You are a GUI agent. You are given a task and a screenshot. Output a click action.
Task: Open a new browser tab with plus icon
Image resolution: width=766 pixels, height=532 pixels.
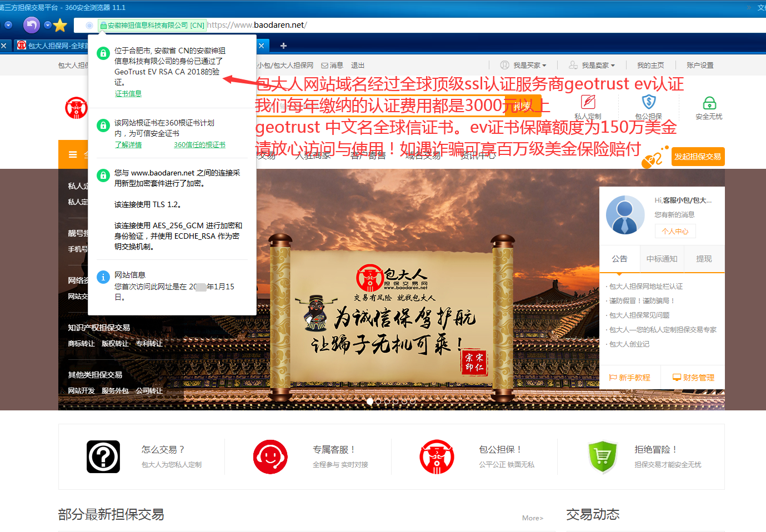[x=283, y=46]
